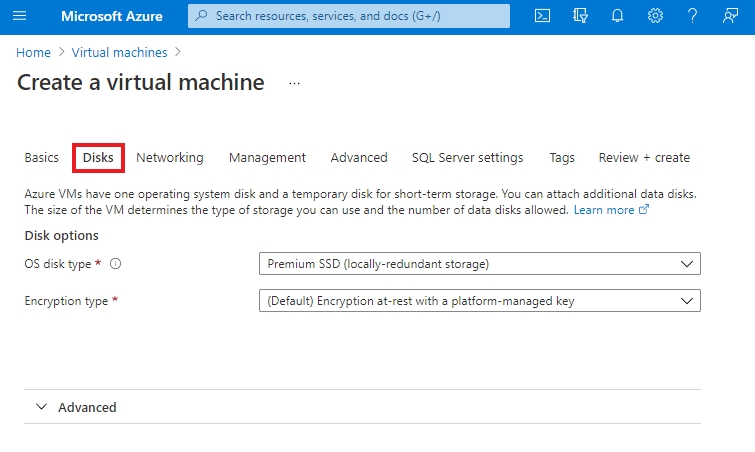Screen dimensions: 755x452
Task: Expand the Advanced section
Action: pyautogui.click(x=76, y=407)
